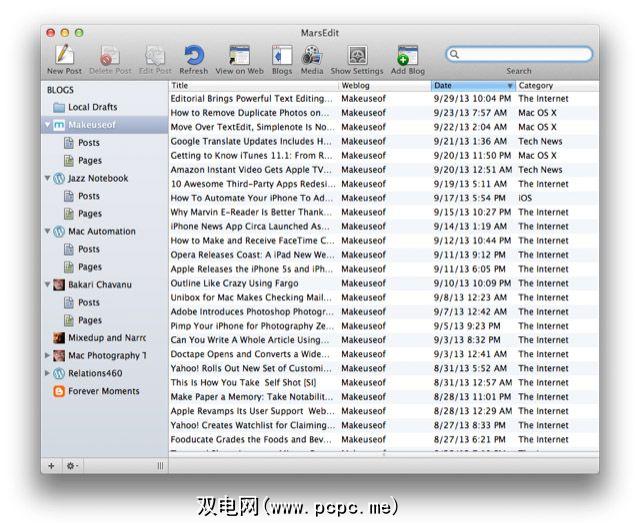This screenshot has width=640, height=530.
Task: Sort by the Title column
Action: point(253,85)
